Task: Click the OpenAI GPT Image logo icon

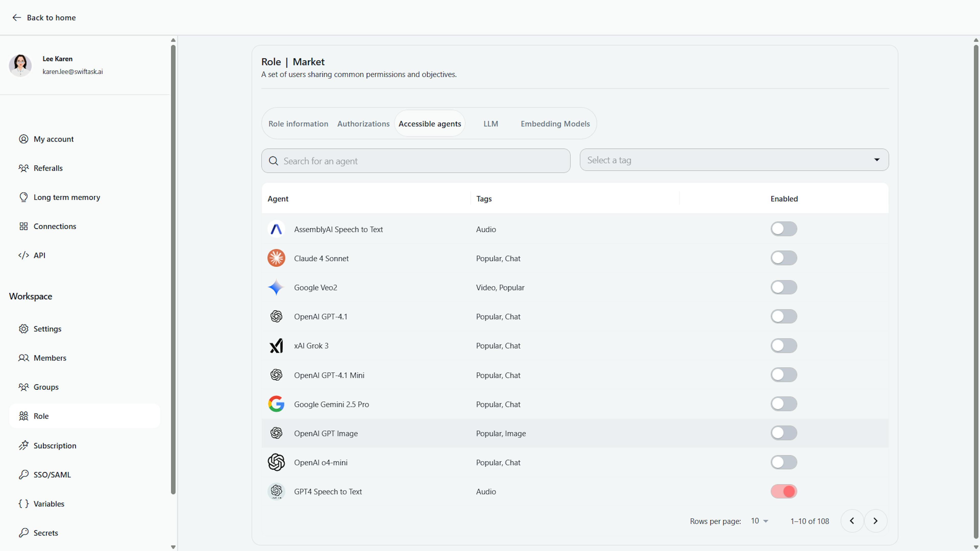Action: click(276, 433)
